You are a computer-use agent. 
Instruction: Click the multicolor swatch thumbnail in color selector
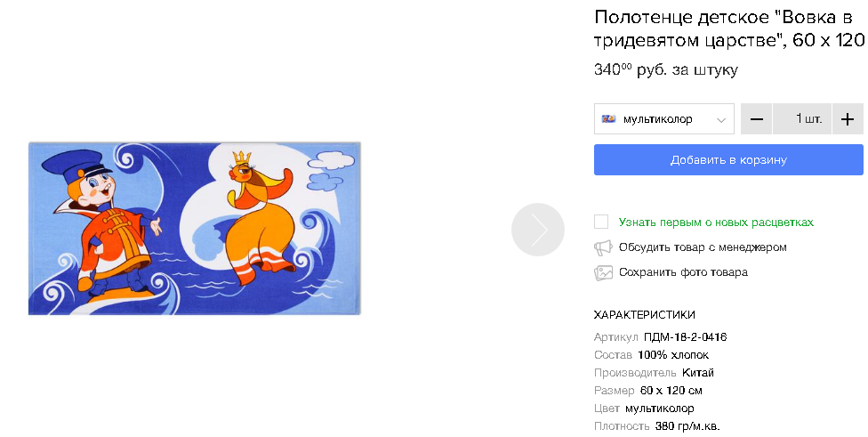(609, 119)
